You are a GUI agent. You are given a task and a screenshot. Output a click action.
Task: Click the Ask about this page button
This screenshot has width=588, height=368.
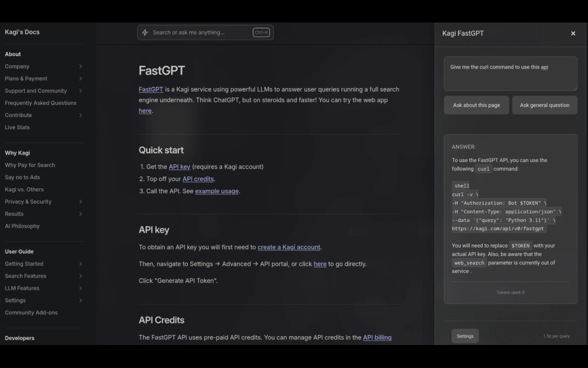[476, 105]
